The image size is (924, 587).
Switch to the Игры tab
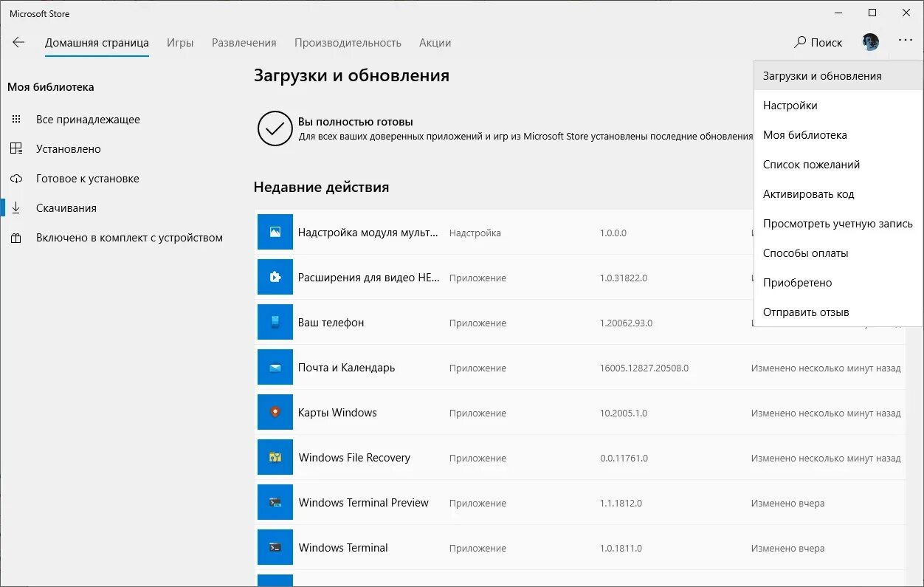[x=180, y=43]
